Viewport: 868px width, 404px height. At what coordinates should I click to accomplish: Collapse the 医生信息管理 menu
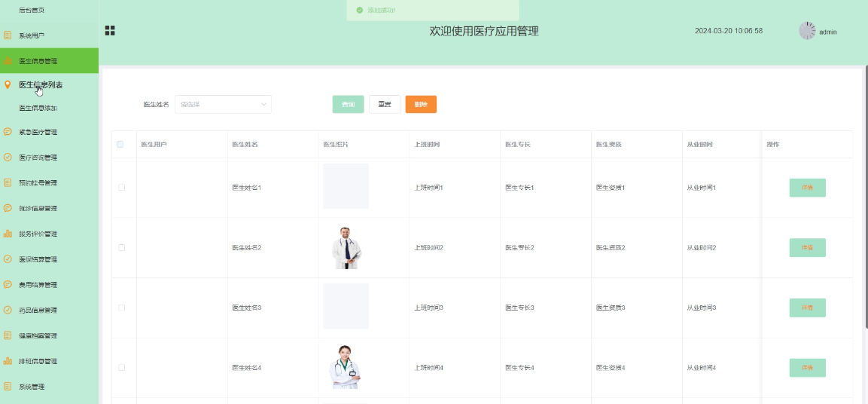[x=49, y=61]
